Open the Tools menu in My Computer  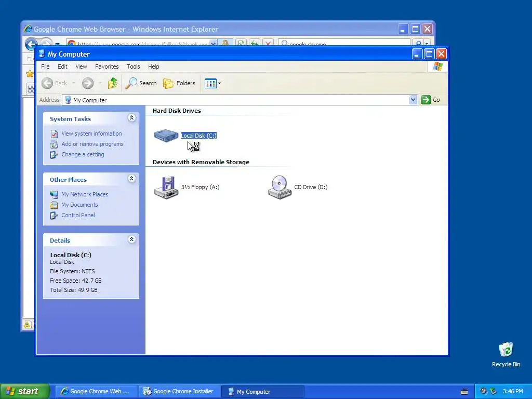click(x=134, y=66)
